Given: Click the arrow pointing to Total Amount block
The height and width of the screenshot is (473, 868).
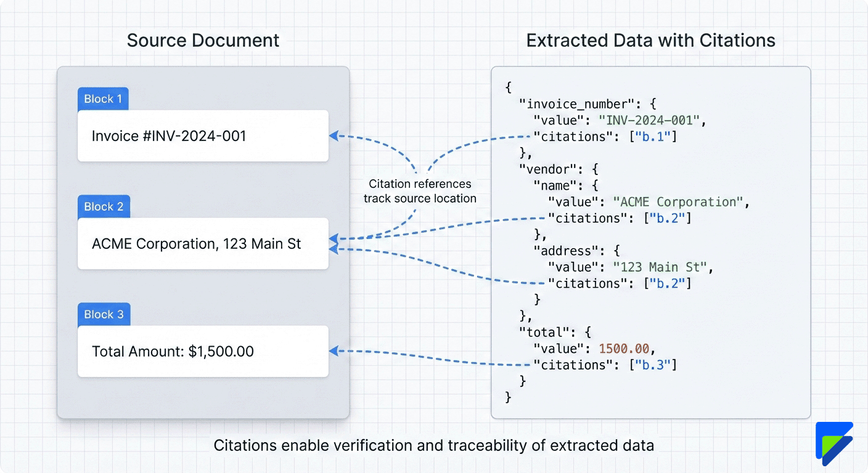Looking at the screenshot, I should [336, 351].
